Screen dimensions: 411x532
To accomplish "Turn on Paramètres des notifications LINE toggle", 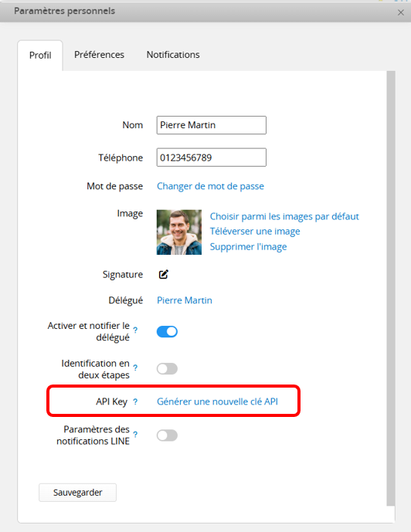I will [x=167, y=435].
